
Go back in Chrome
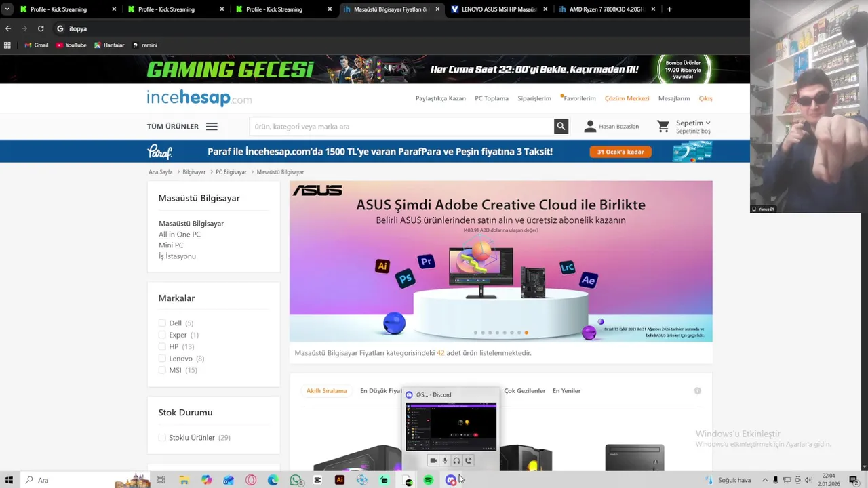coord(8,28)
